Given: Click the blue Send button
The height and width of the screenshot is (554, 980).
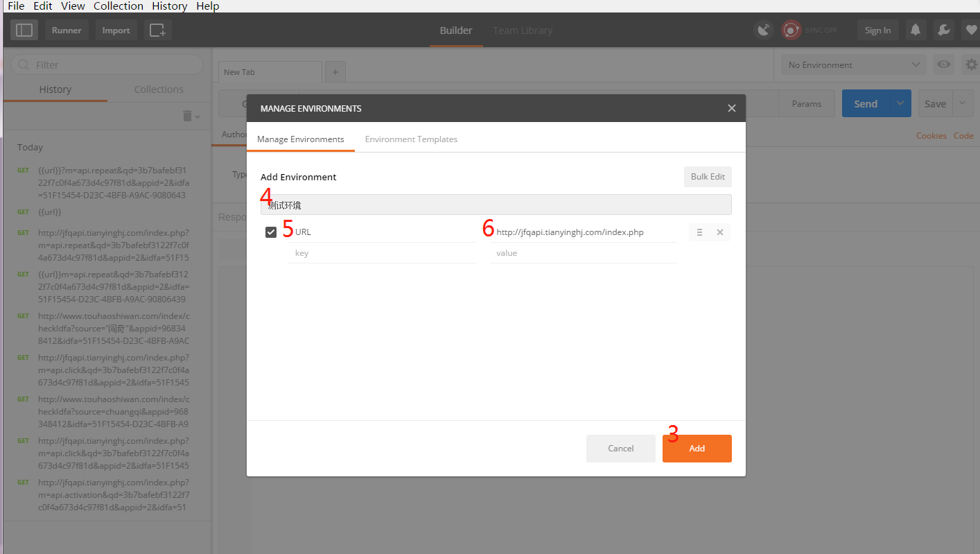Looking at the screenshot, I should pos(866,103).
